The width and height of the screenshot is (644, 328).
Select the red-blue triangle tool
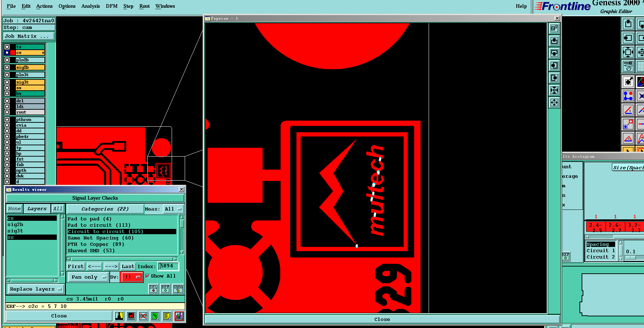628,138
